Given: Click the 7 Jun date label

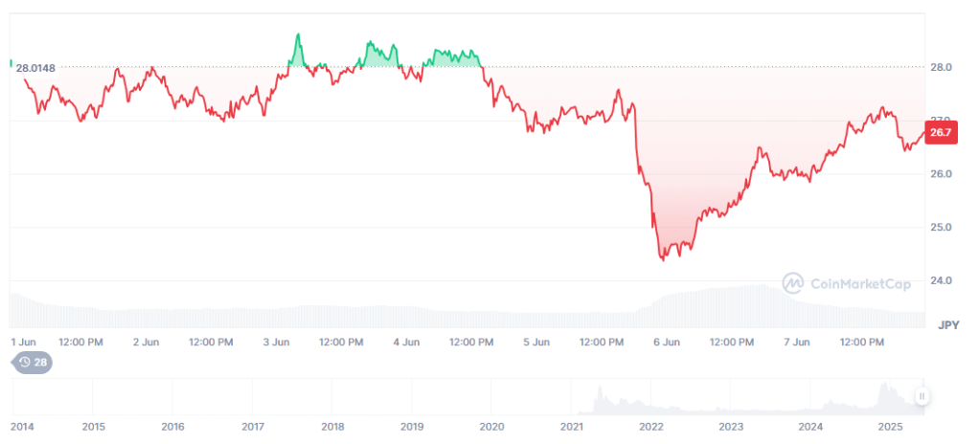Looking at the screenshot, I should (x=797, y=342).
